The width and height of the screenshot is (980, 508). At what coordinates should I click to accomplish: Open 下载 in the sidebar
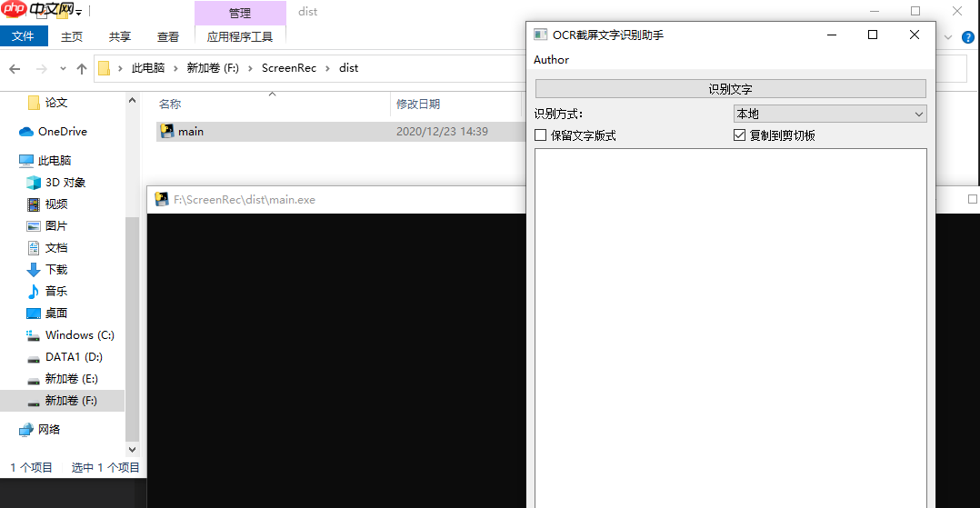(x=56, y=269)
